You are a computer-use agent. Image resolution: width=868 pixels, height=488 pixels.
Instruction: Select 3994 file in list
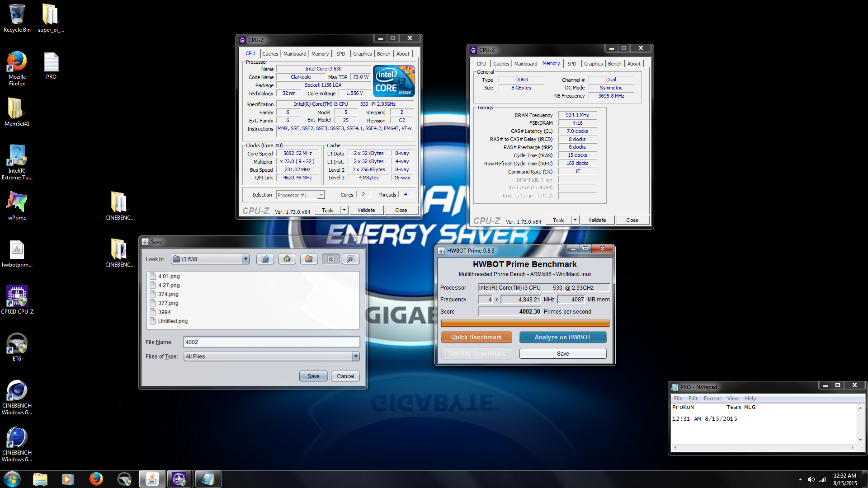pyautogui.click(x=160, y=312)
